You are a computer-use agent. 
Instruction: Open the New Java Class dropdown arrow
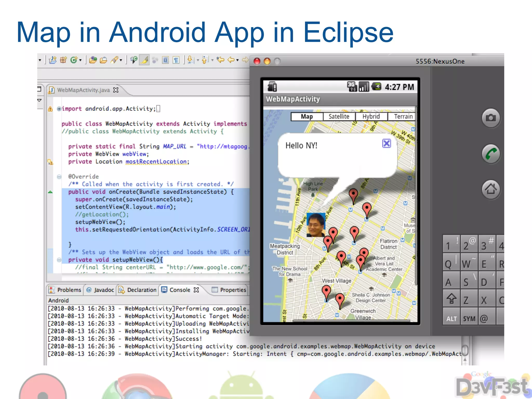point(81,61)
